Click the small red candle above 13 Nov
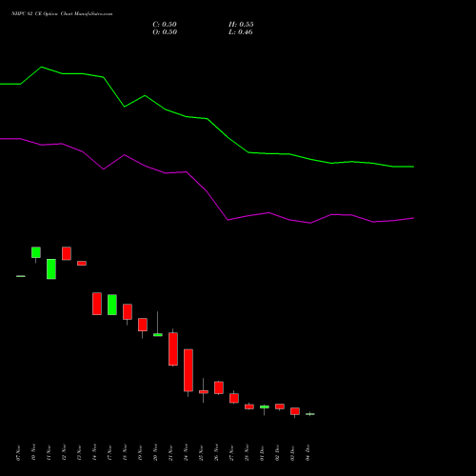476x476 pixels. click(82, 263)
